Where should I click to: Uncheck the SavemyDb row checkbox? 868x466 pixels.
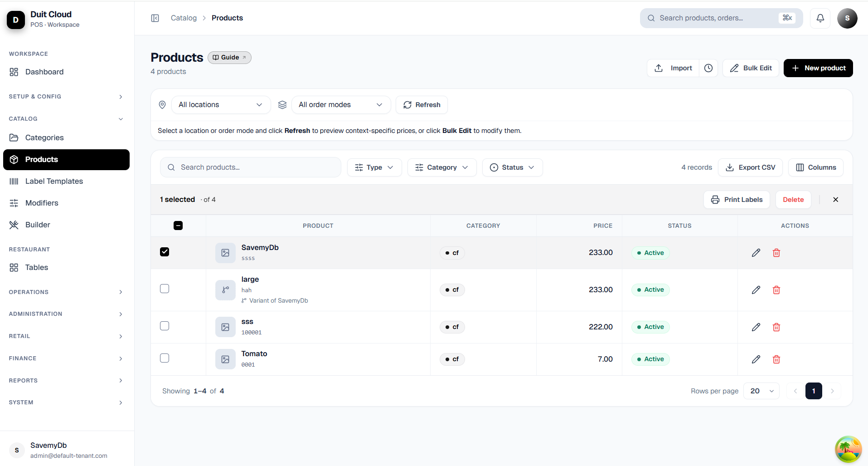tap(165, 252)
